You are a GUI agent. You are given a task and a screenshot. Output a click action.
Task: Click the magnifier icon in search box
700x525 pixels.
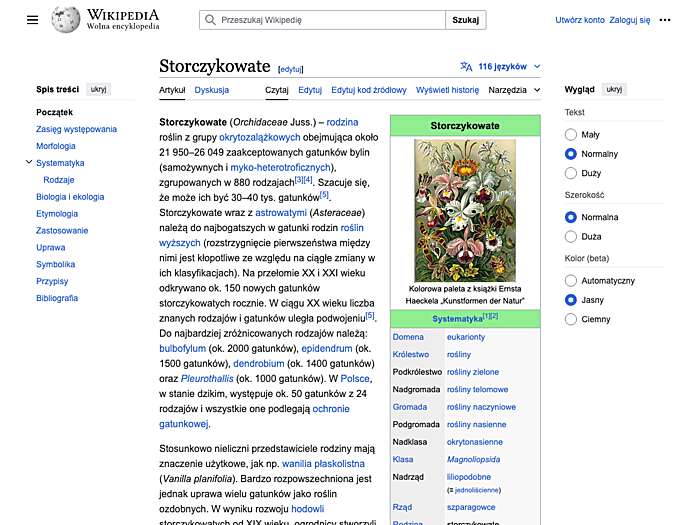(x=210, y=20)
